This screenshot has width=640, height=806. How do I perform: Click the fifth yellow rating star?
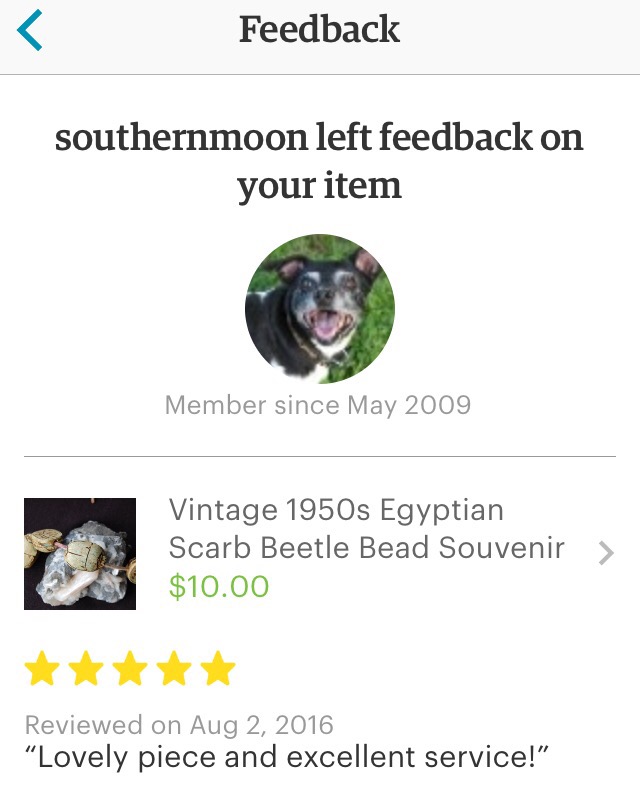coord(217,670)
